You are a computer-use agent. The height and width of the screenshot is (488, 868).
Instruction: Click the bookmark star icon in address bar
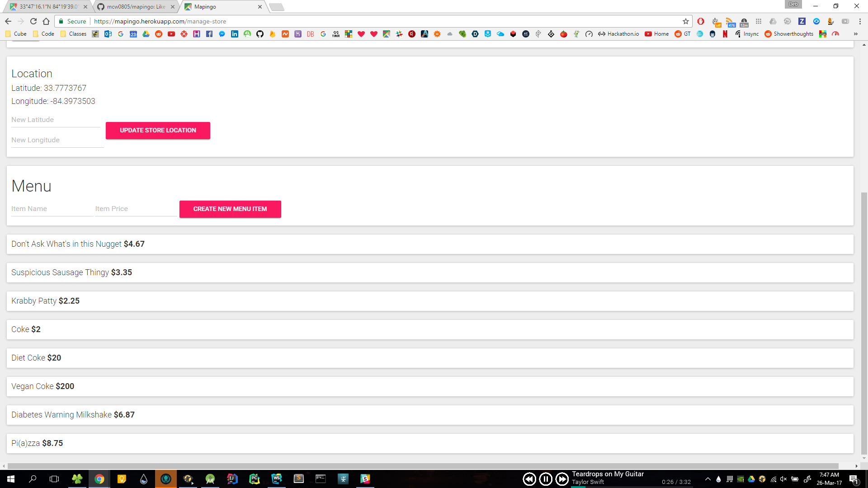[x=685, y=21]
